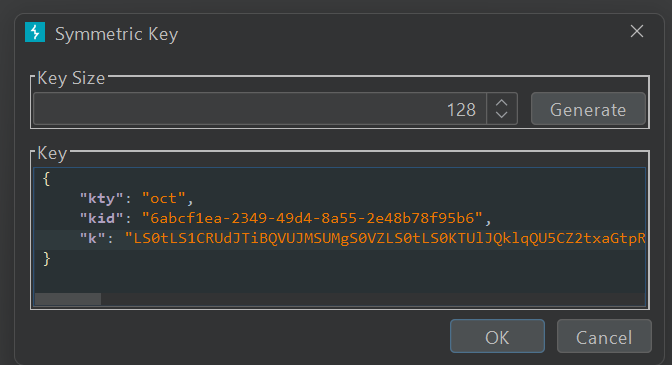Place cursor on the "kty" property name
672x365 pixels.
click(102, 198)
